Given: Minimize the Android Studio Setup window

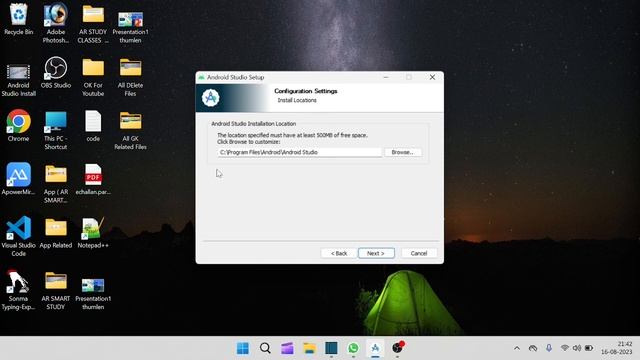Looking at the screenshot, I should 386,77.
